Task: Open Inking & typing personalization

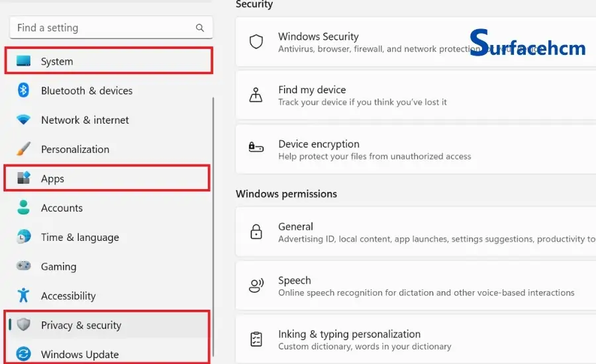Action: pos(416,339)
